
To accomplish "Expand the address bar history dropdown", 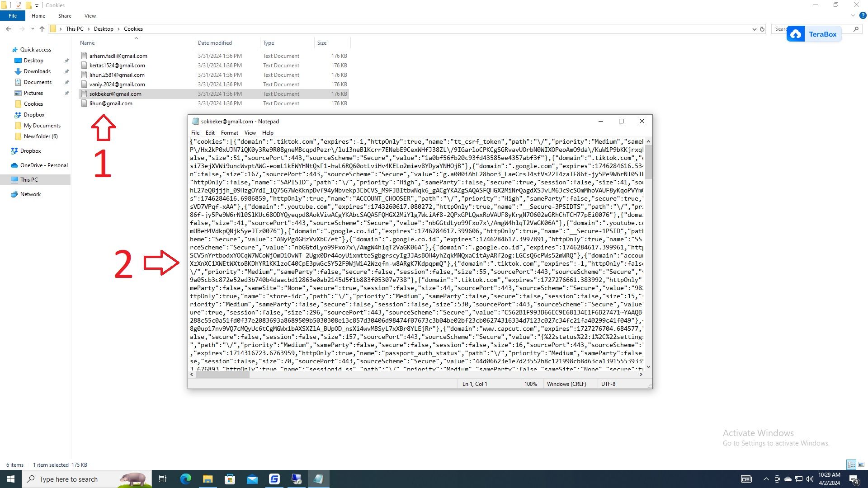I will [x=754, y=29].
